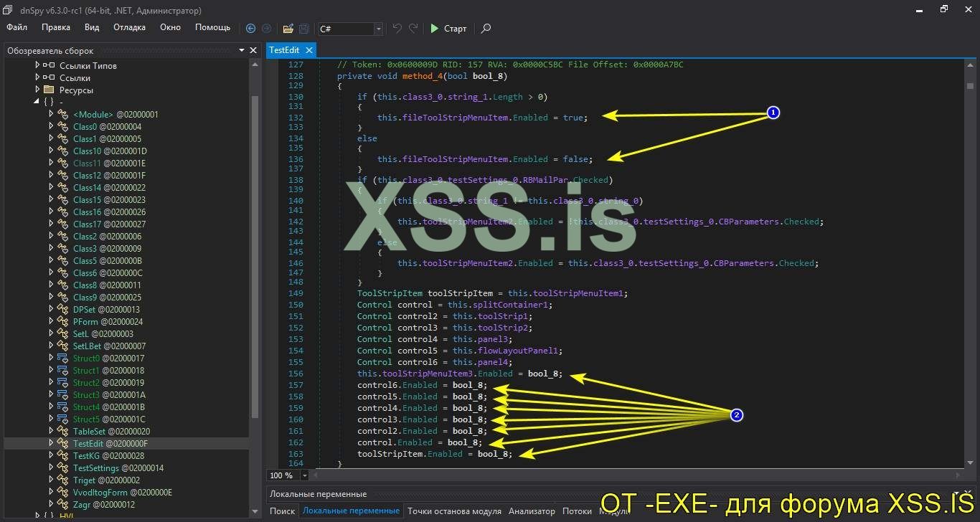Click flowLayoutPanel1 on code line 154
The image size is (980, 522).
[x=518, y=351]
